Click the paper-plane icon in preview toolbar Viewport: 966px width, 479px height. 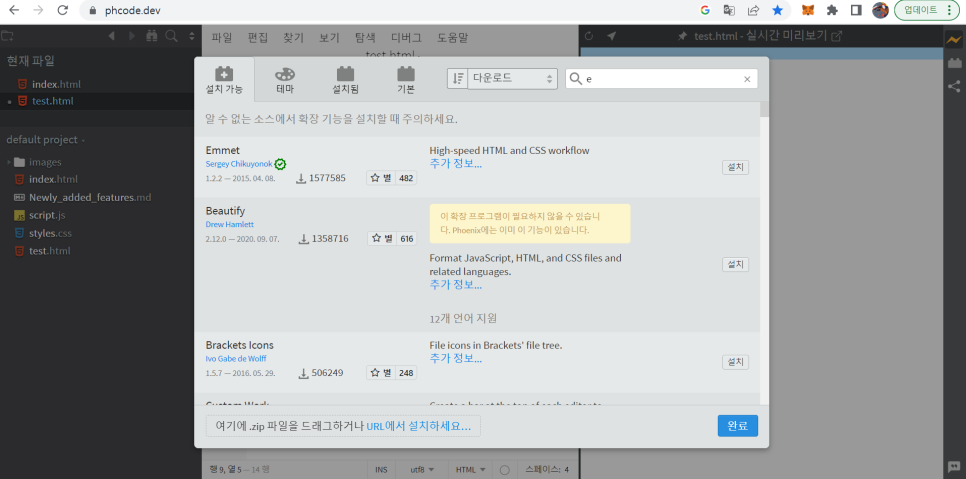click(x=611, y=36)
